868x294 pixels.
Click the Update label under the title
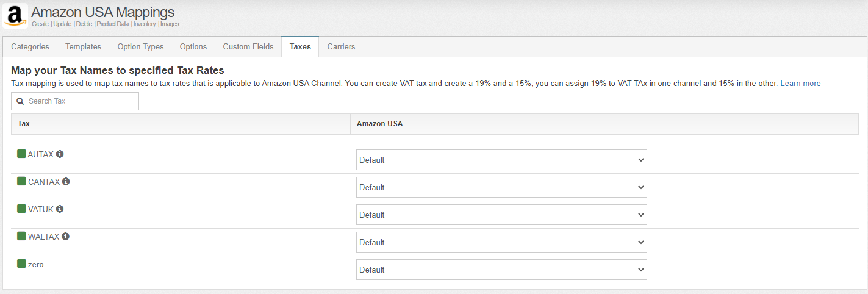62,24
